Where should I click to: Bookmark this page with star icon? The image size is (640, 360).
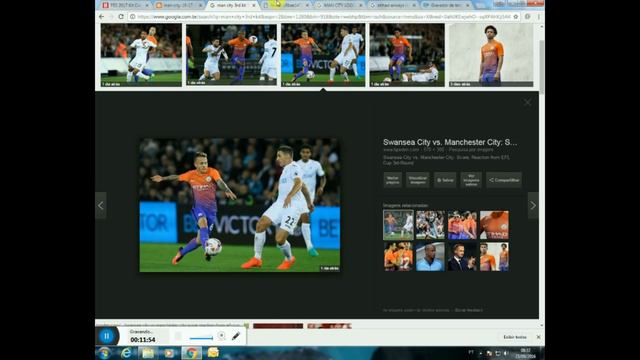(516, 16)
